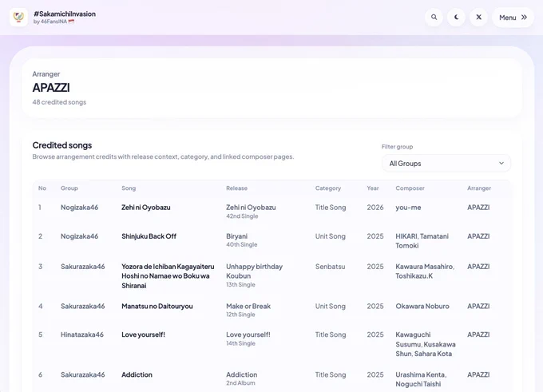Open composer HIKARI, Tamatani Tomoki
543x392 pixels.
[x=422, y=240]
